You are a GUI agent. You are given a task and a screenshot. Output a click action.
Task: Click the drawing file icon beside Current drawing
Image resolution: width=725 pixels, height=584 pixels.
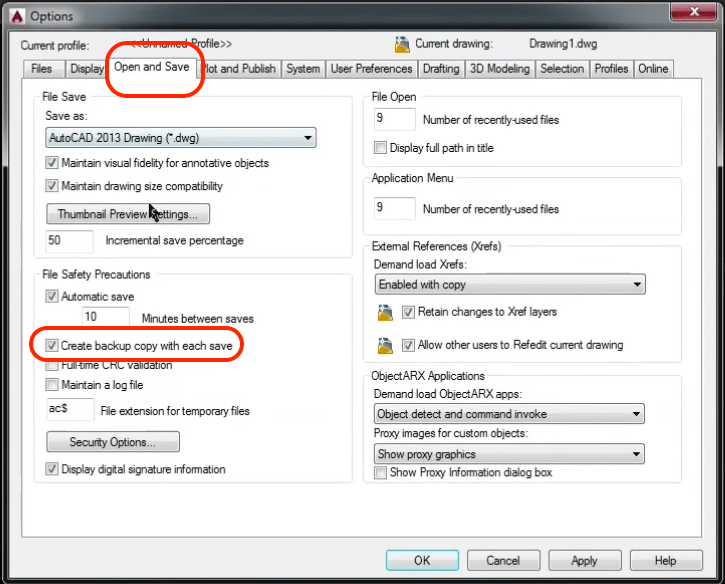[x=402, y=44]
